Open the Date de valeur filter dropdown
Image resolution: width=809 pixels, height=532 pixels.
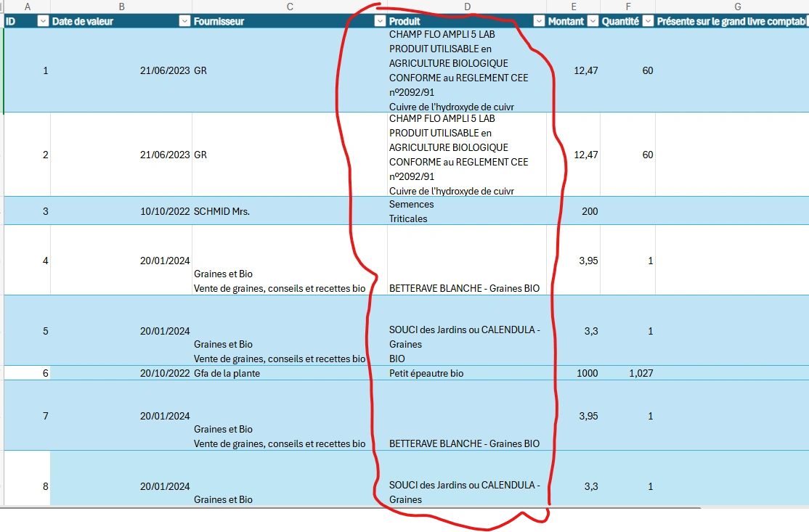(x=184, y=21)
